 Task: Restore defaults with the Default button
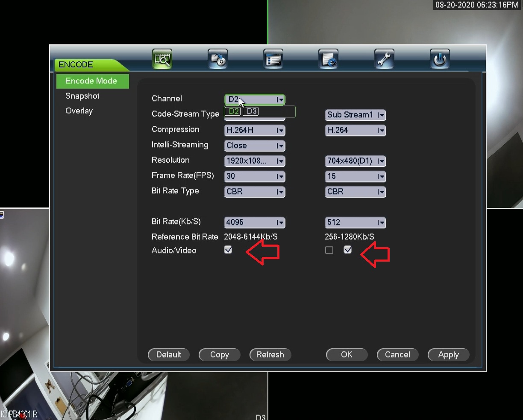pyautogui.click(x=168, y=354)
